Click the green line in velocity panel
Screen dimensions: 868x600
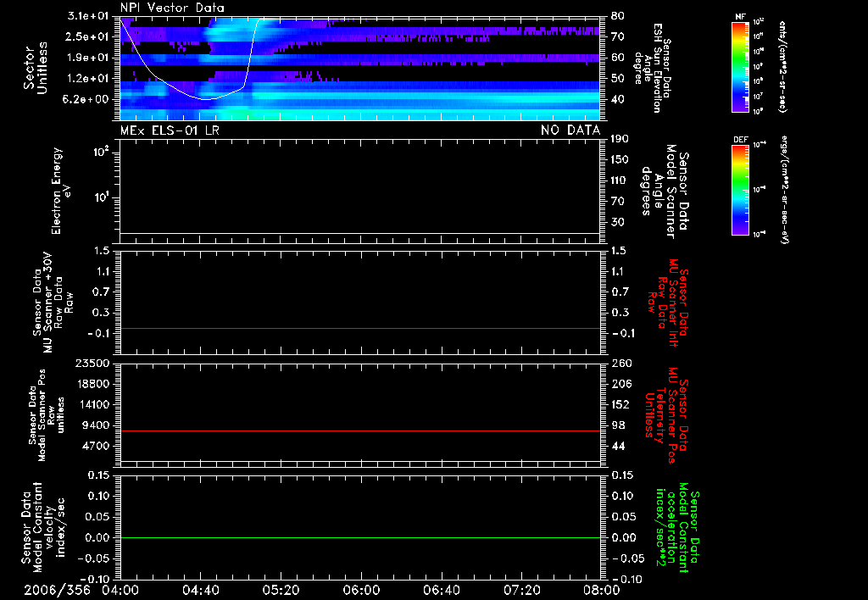tap(360, 537)
